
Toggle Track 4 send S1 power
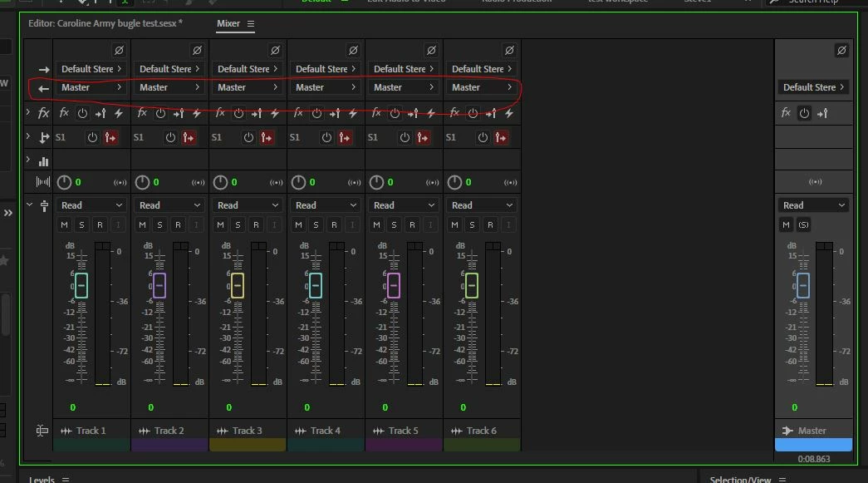(326, 137)
